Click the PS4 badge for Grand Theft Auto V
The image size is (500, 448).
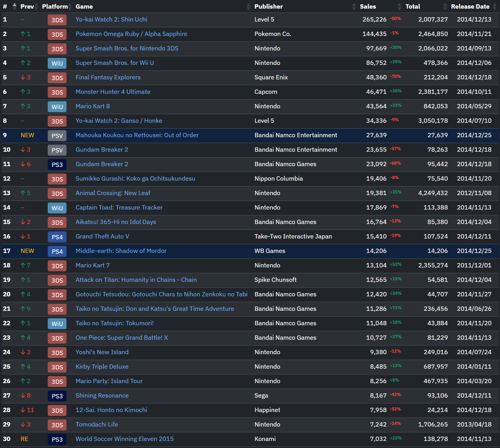point(57,237)
